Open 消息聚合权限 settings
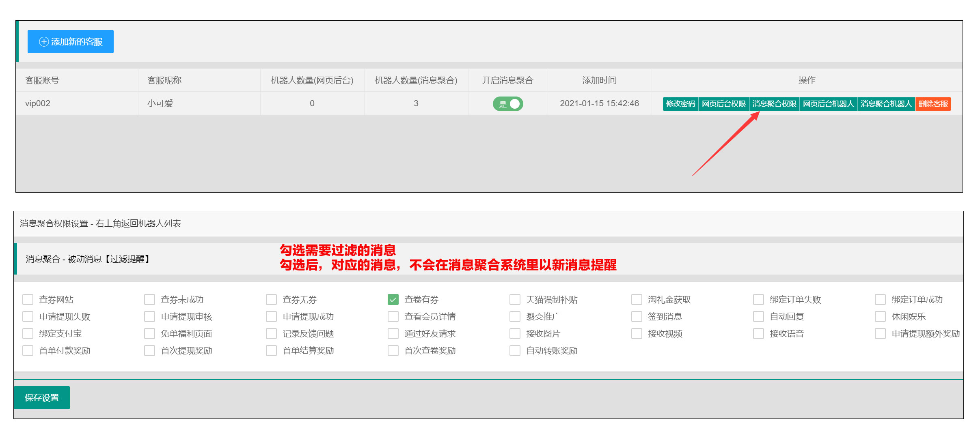The width and height of the screenshot is (980, 440). [x=774, y=104]
